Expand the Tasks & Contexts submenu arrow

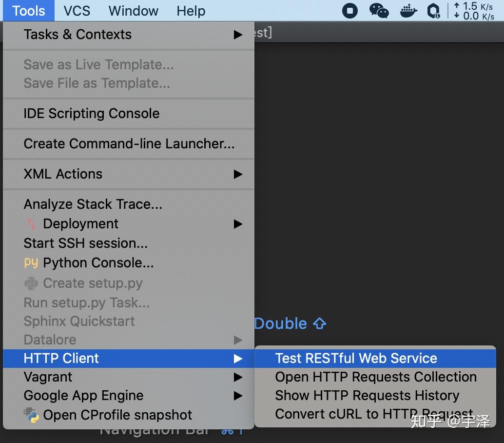click(x=238, y=35)
